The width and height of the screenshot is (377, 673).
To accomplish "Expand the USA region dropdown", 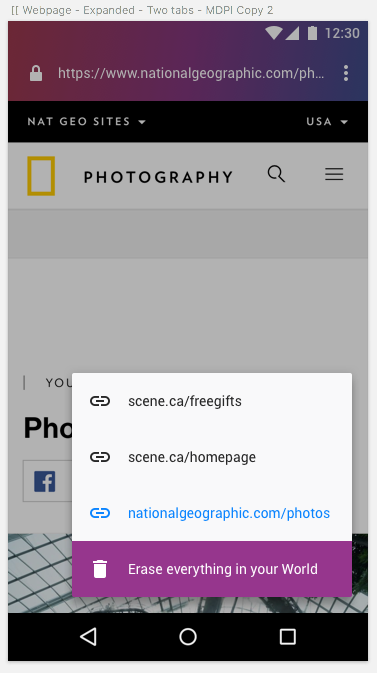I will 327,121.
